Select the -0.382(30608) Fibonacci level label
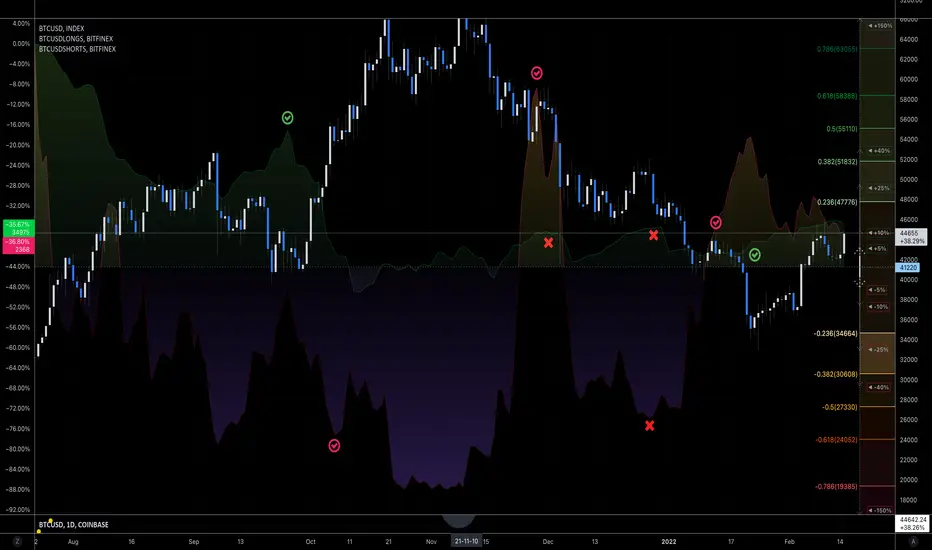Screen dimensions: 932x550 coord(836,374)
